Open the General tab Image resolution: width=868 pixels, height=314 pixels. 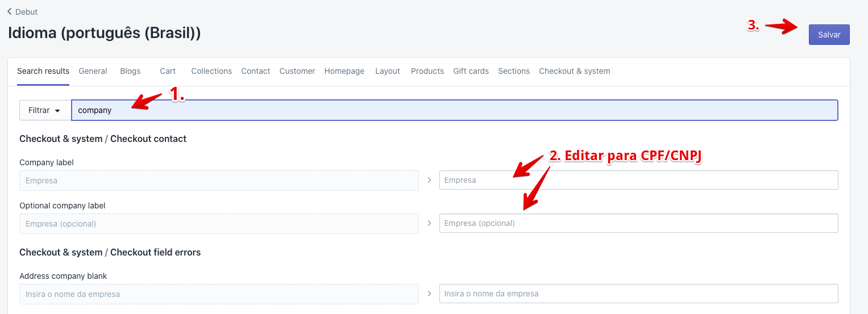pyautogui.click(x=93, y=71)
